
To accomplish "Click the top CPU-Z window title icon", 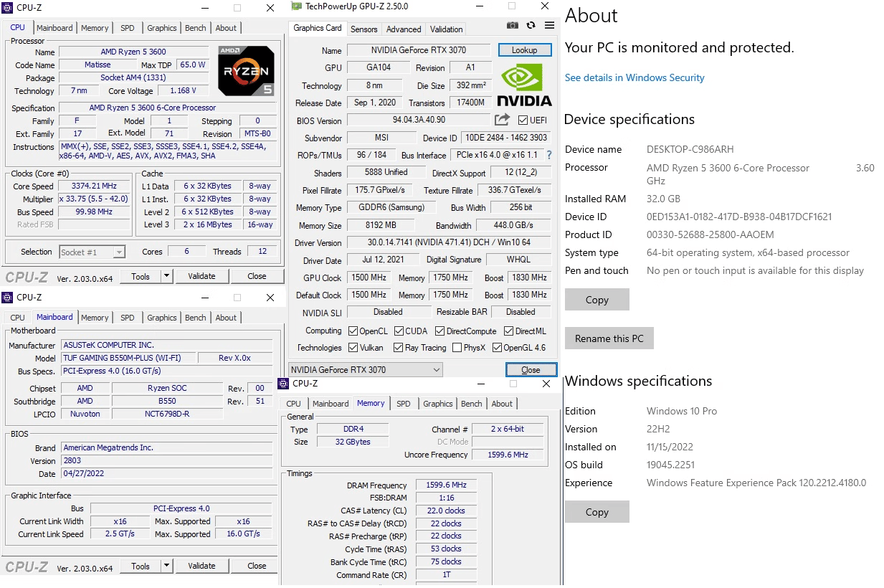I will pos(9,8).
